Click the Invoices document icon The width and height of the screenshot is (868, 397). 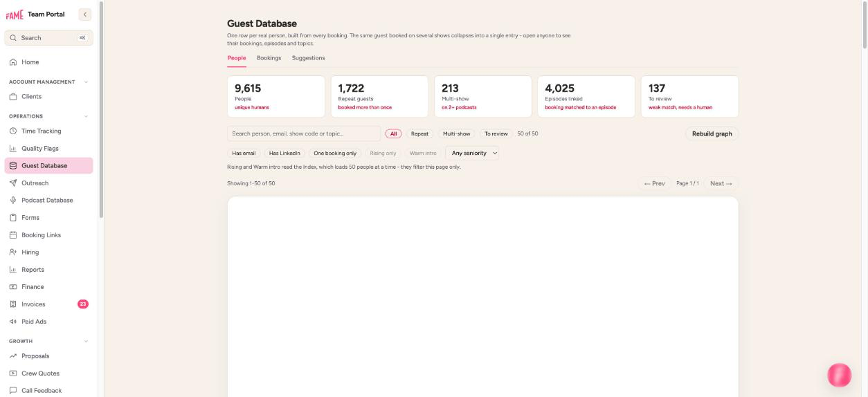(13, 304)
